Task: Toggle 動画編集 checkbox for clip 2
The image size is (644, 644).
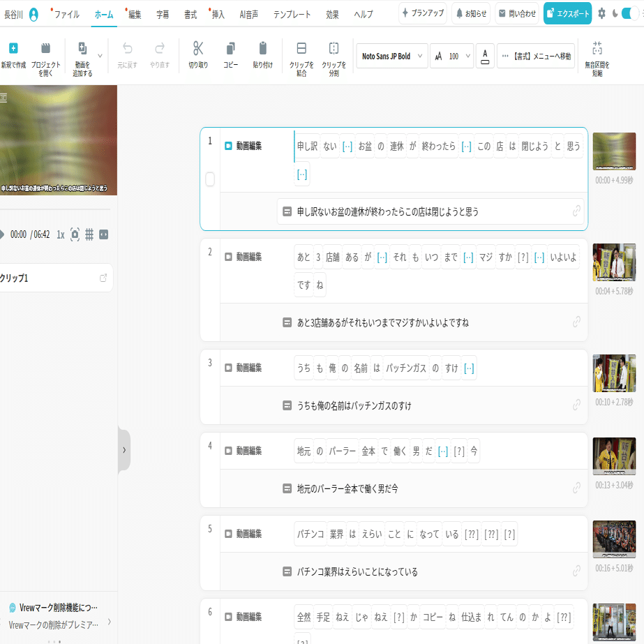Action: point(228,257)
